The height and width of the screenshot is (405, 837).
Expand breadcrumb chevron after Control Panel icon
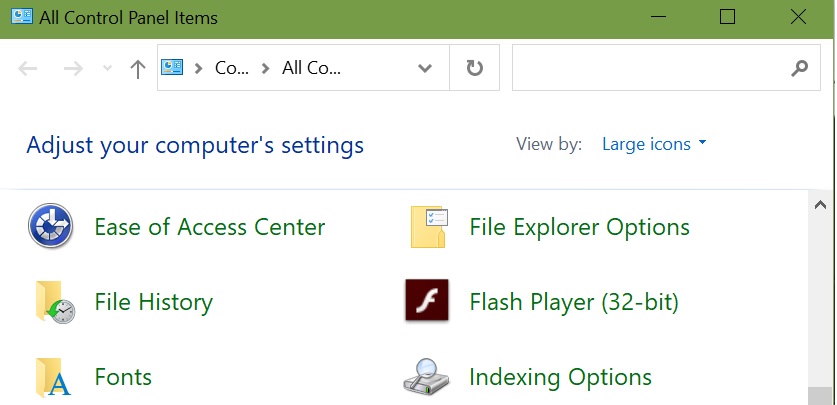199,68
